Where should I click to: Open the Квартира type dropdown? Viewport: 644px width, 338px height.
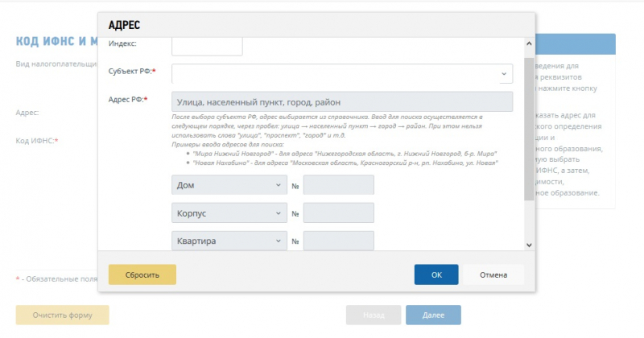(229, 241)
